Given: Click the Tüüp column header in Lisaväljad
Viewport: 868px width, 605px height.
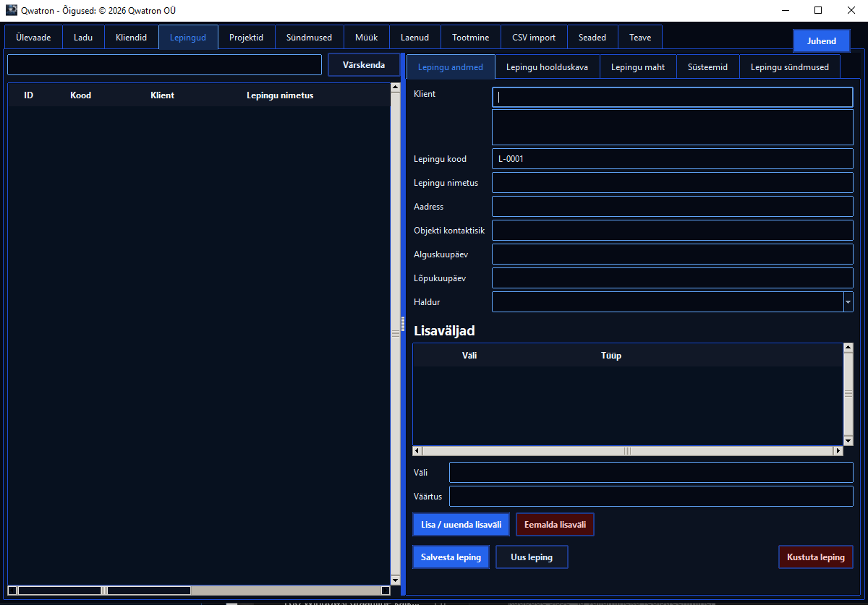Looking at the screenshot, I should [611, 356].
